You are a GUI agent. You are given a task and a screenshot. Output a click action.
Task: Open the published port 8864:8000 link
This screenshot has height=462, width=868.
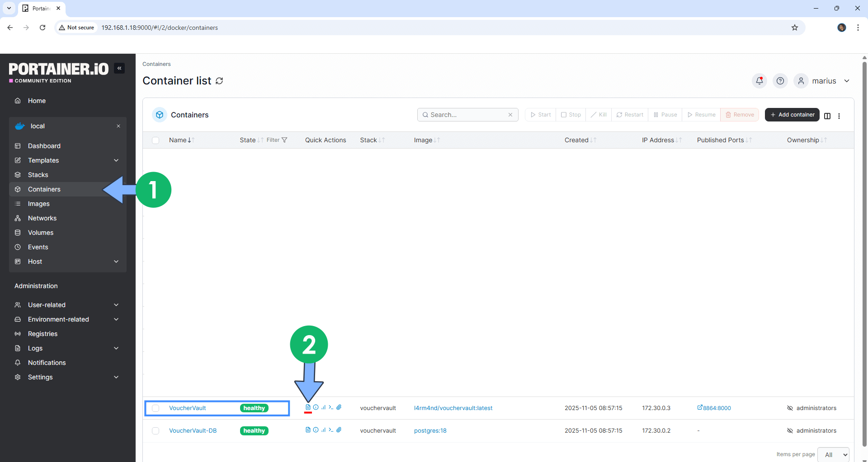[x=717, y=408]
